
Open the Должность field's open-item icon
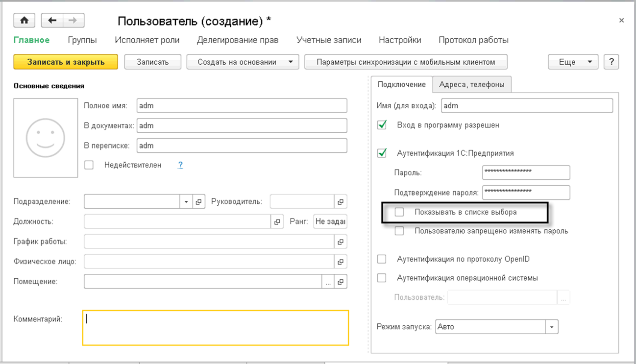click(x=277, y=222)
